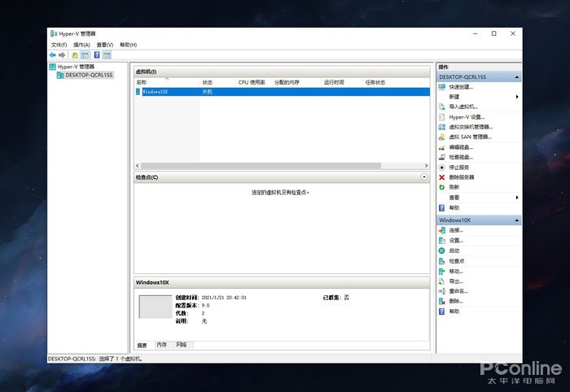Click the VM list horizontal scrollbar thumb
570x392 pixels.
tap(261, 166)
